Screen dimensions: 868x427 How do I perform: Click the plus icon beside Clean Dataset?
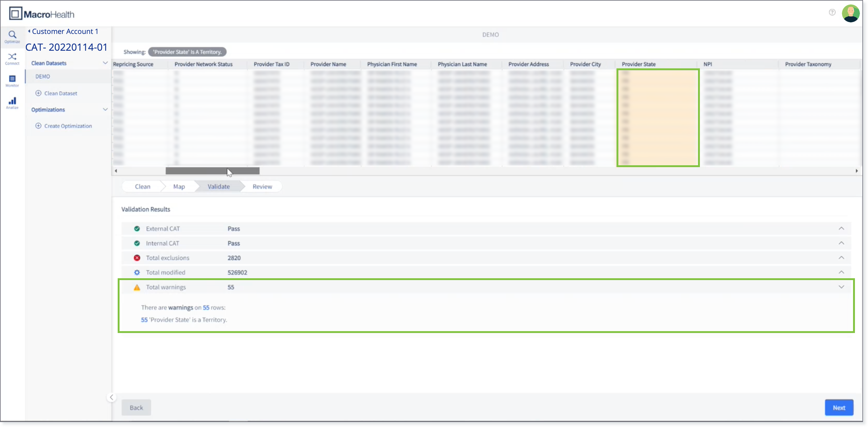pos(38,93)
